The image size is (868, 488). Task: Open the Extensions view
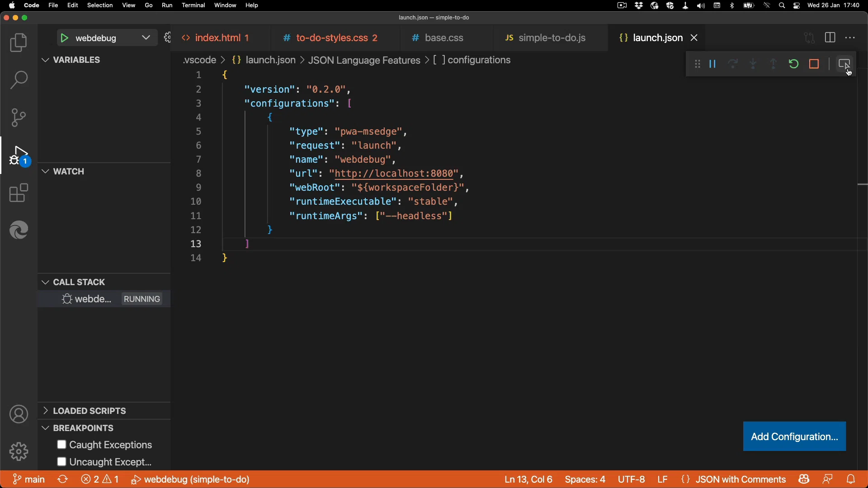19,193
